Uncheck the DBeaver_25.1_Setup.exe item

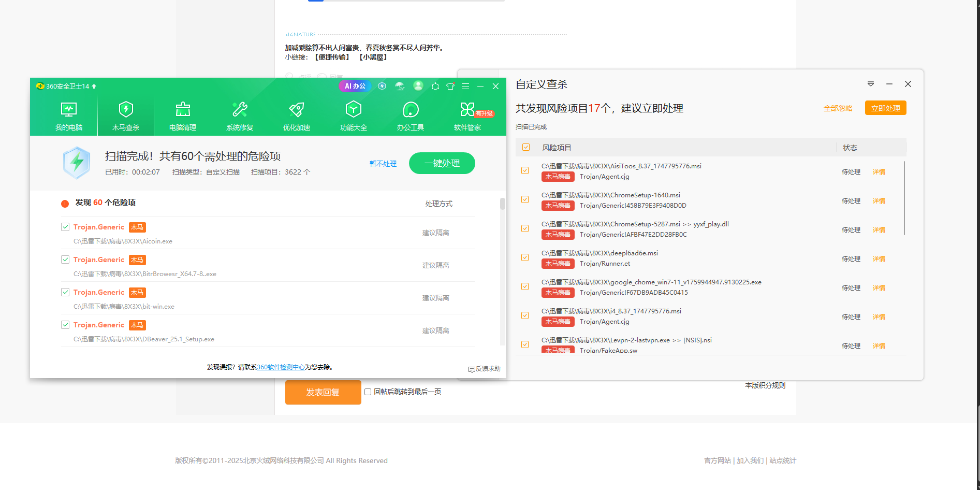(65, 325)
